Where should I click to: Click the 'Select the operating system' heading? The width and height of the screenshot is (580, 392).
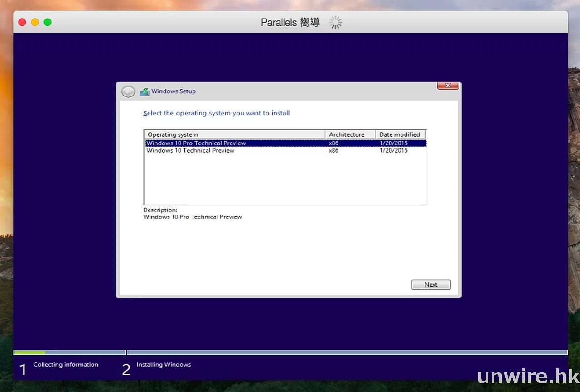click(217, 113)
